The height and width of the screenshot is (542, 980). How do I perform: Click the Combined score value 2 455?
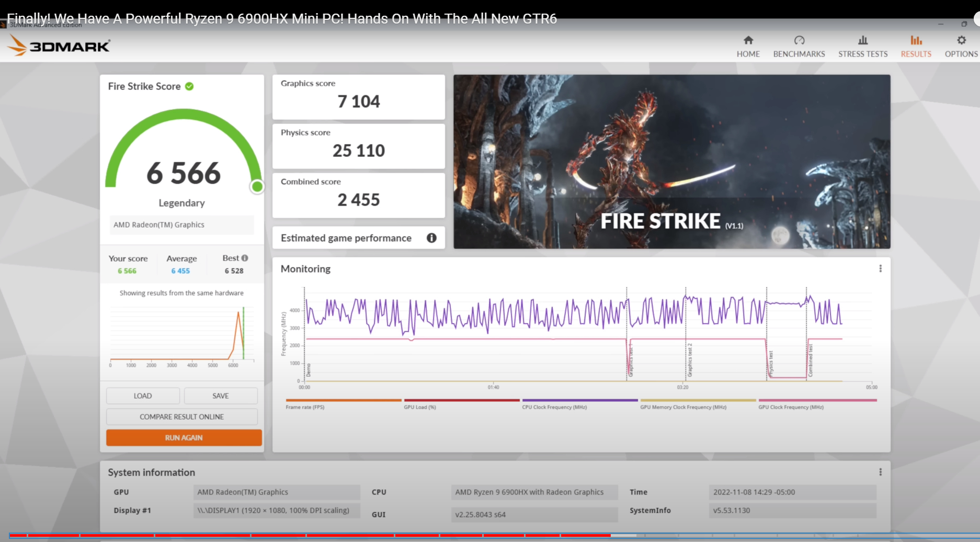(x=359, y=200)
